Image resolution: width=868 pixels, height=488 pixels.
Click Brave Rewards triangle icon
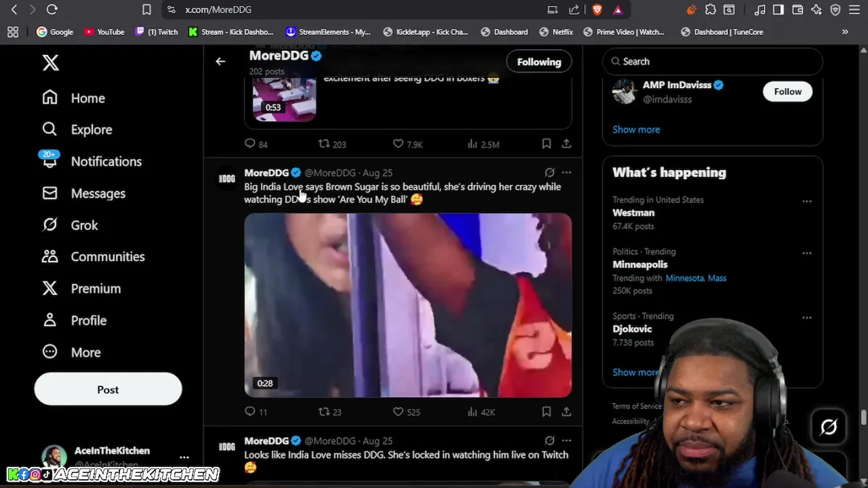click(x=618, y=9)
